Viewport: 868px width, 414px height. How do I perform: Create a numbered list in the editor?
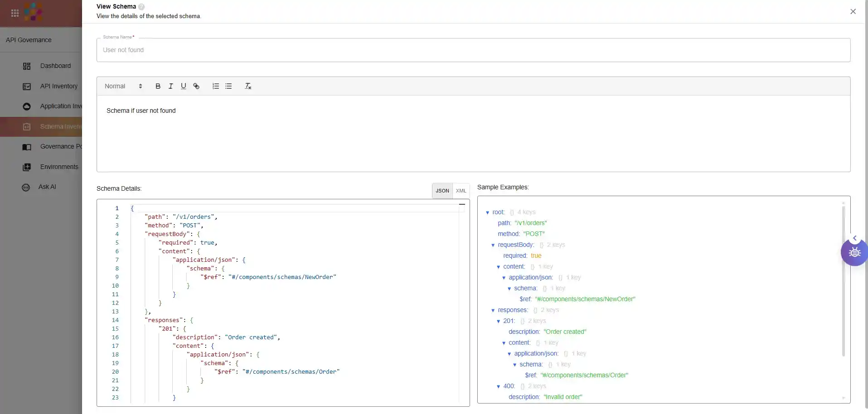(216, 86)
